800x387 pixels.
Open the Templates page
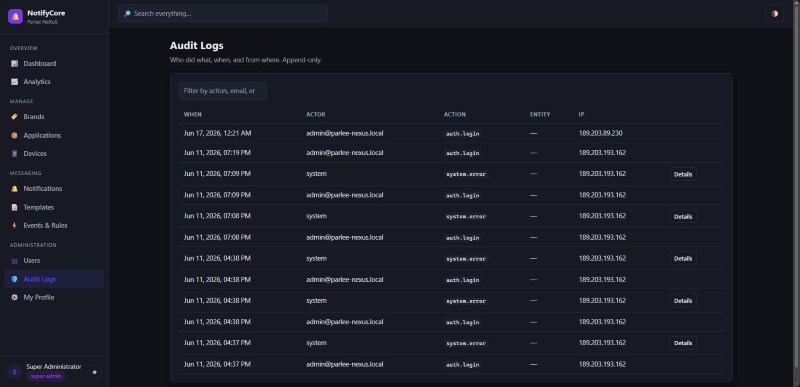point(54,208)
